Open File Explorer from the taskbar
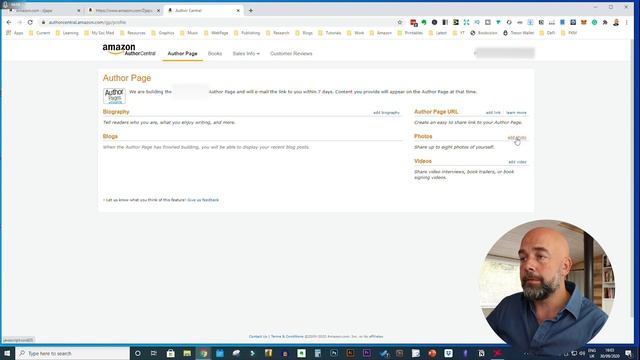Viewport: 640px width, 360px height. pos(187,353)
